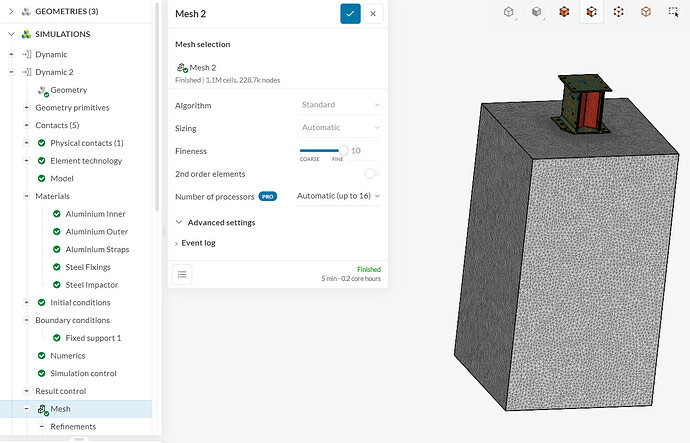Collapse the Materials node
The image size is (690, 443).
tap(26, 196)
